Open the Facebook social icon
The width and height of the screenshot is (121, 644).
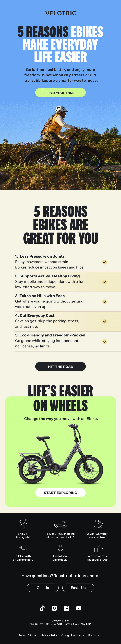(x=66, y=608)
